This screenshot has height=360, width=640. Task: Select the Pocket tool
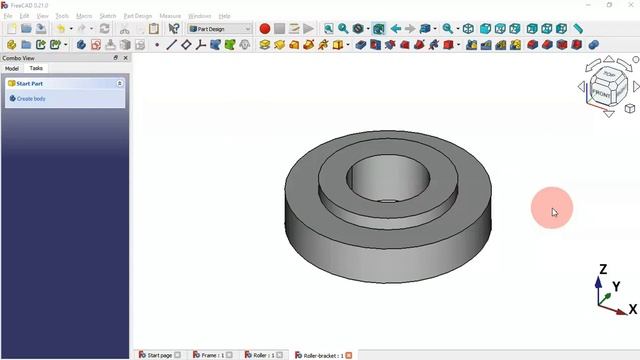click(360, 44)
